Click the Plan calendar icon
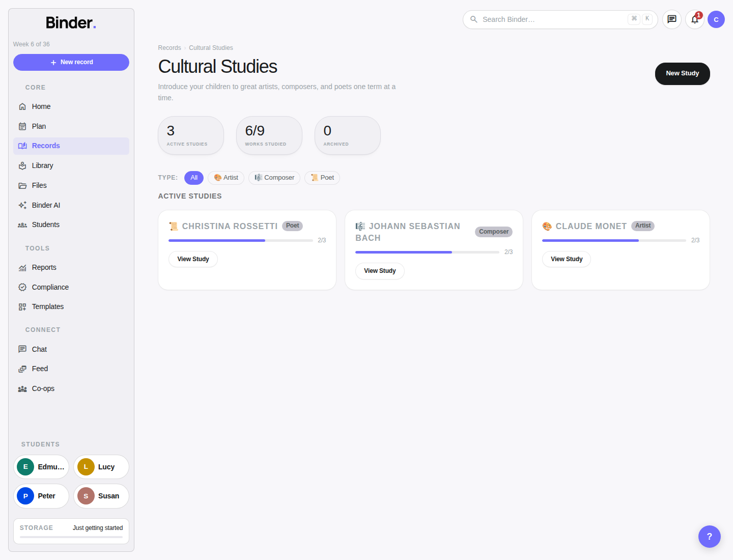Image resolution: width=733 pixels, height=560 pixels. 22,126
